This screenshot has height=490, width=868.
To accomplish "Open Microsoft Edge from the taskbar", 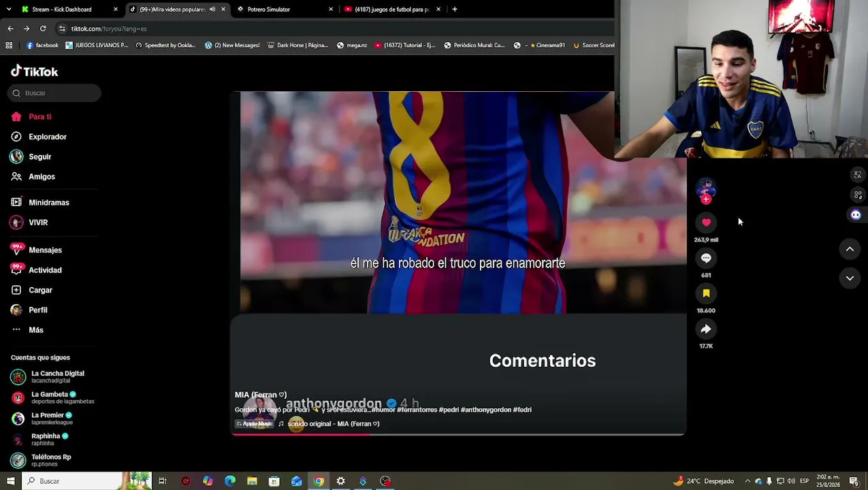I will (x=230, y=481).
